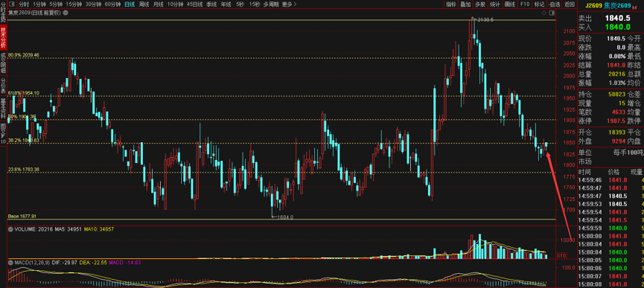Switch to the 分时 period
This screenshot has height=288, width=644.
(24, 4)
